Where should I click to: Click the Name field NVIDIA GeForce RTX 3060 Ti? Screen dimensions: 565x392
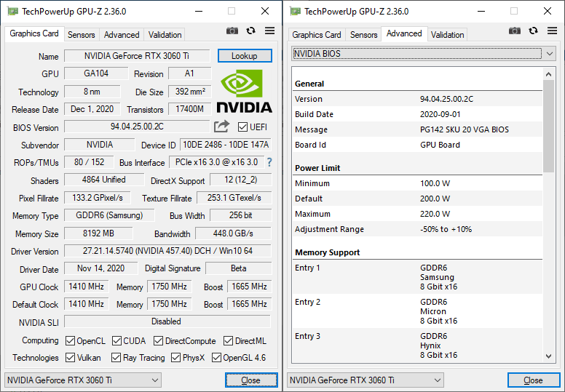137,56
